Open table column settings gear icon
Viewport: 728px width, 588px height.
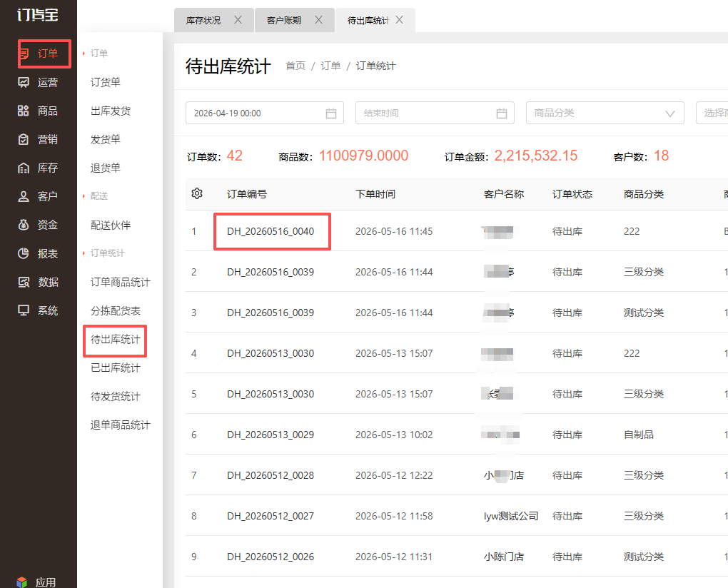click(x=197, y=193)
